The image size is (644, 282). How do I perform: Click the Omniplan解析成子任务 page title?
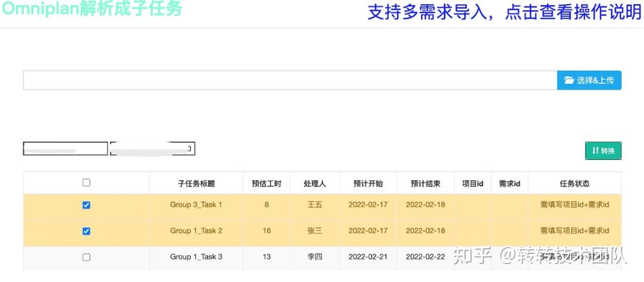92,8
